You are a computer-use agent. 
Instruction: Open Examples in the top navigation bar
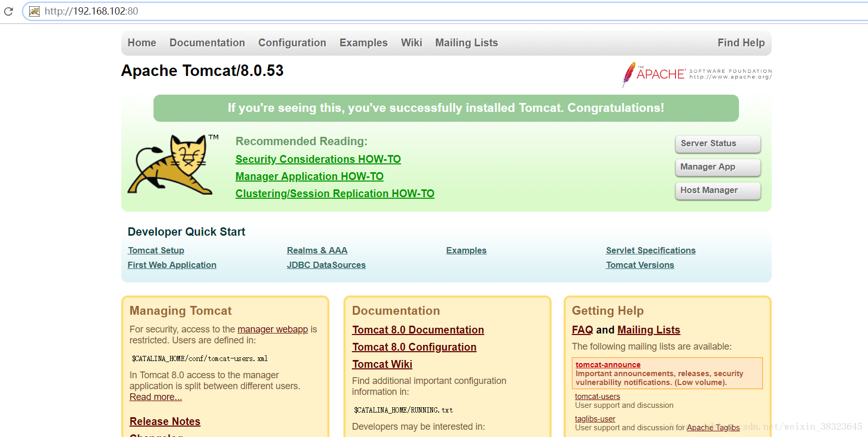coord(364,43)
